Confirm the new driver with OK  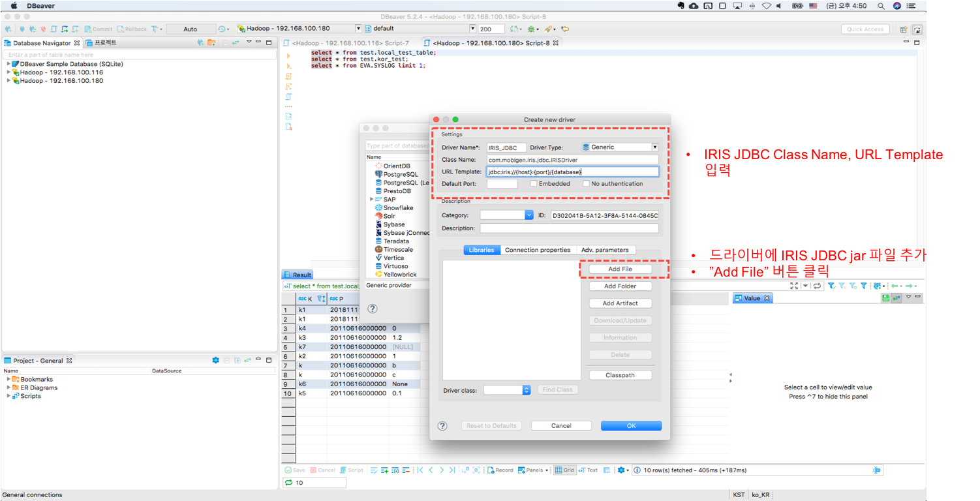point(631,425)
